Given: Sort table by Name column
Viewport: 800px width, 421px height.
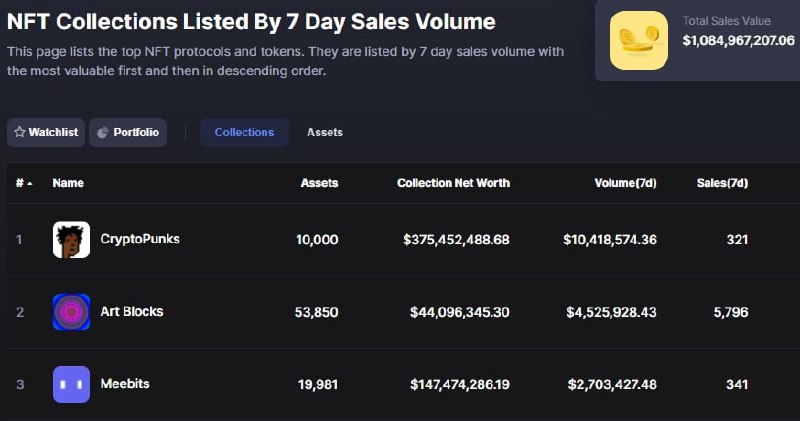Looking at the screenshot, I should tap(68, 183).
